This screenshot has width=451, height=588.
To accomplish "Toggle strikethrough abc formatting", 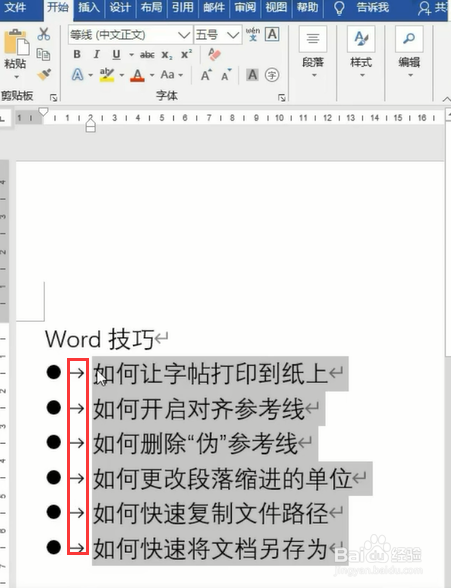I will (147, 55).
